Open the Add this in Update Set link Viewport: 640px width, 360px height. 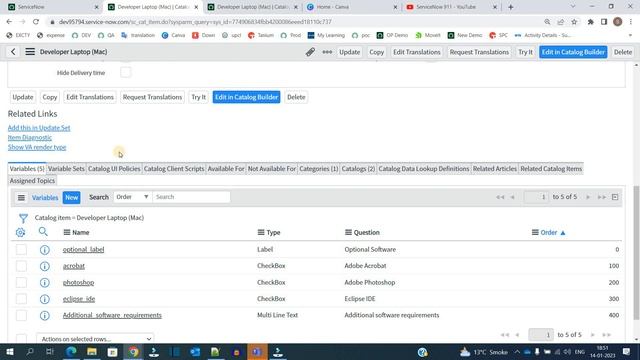(39, 128)
